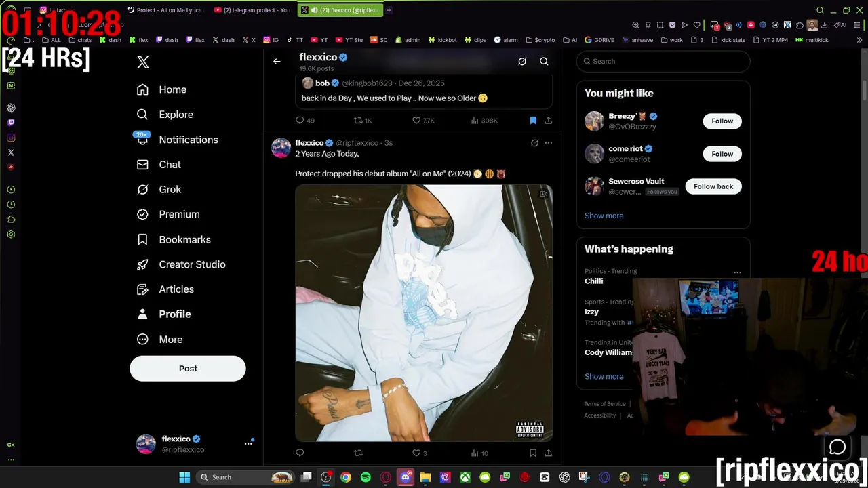Open Opera GX sidebar settings gear
Image resolution: width=868 pixels, height=488 pixels.
tap(11, 235)
